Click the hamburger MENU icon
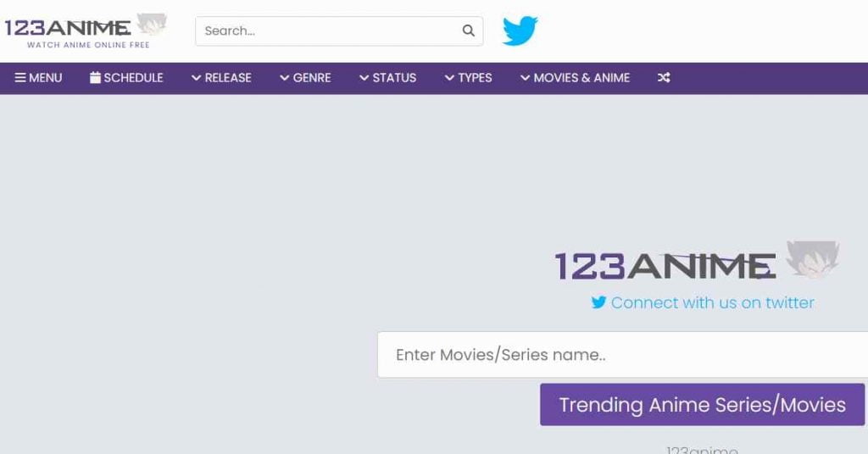Screen dimensions: 868x454 pos(20,78)
